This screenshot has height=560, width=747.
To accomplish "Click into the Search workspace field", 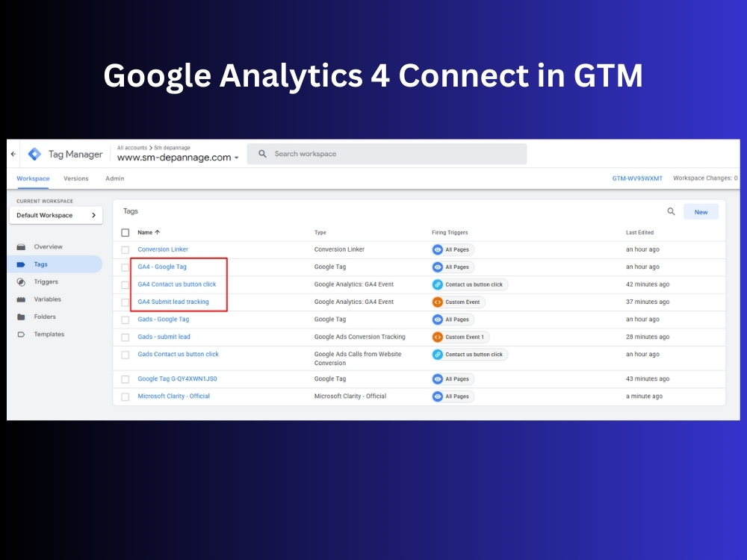I will tap(387, 154).
